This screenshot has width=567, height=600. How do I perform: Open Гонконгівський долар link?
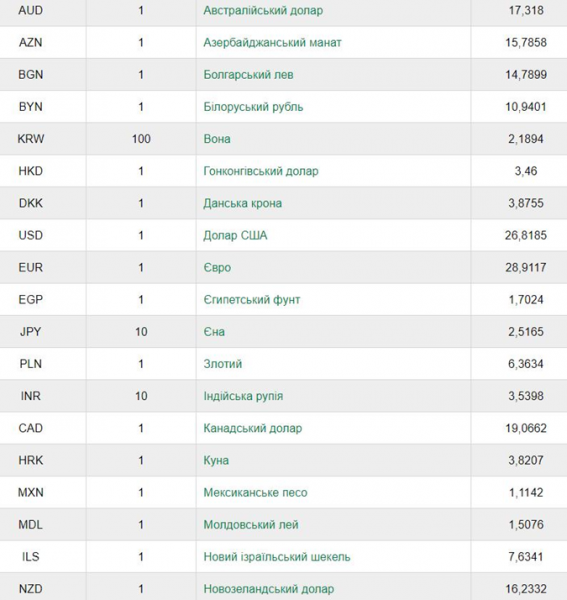(x=261, y=171)
